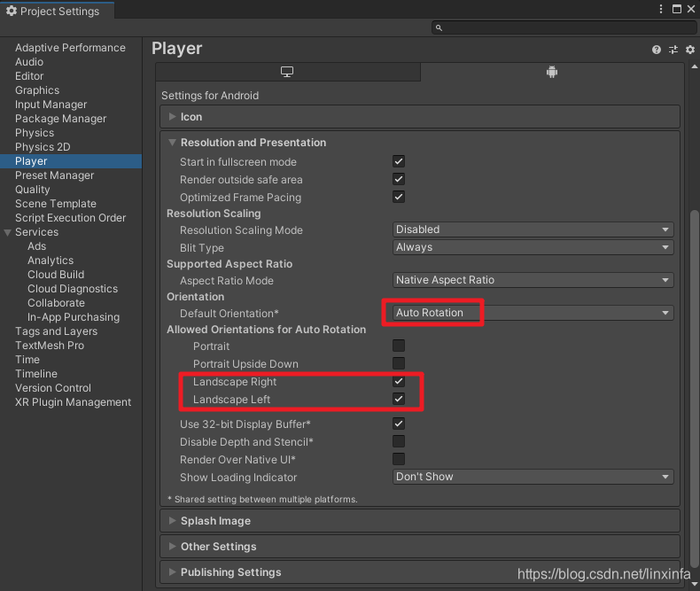
Task: Select In-App Purchasing under Services
Action: [74, 317]
